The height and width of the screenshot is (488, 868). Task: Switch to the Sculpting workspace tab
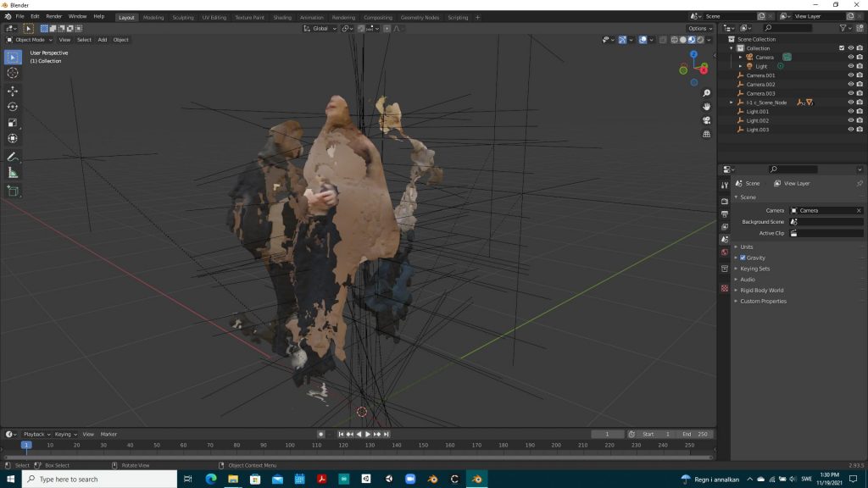click(182, 17)
